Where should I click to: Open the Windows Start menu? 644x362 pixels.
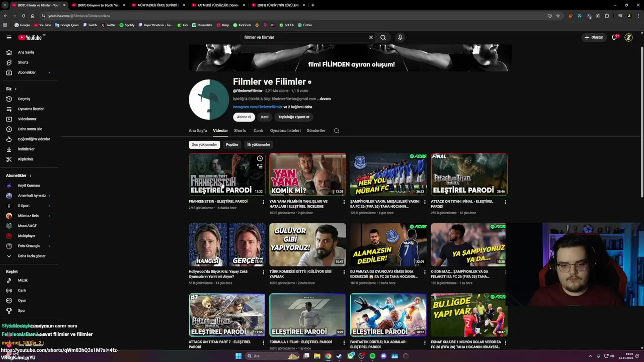[x=238, y=356]
